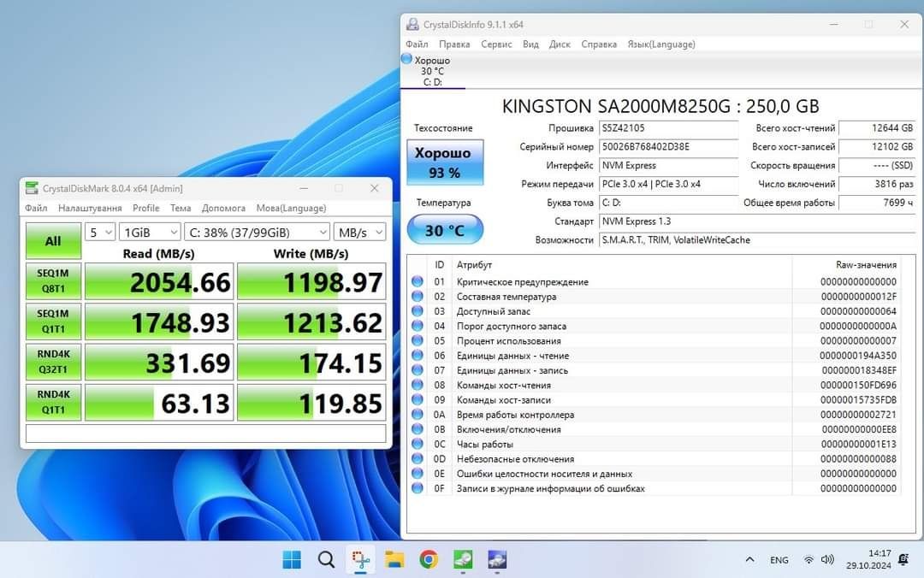Open the taskbar Search magnifier
The width and height of the screenshot is (924, 578).
pos(326,559)
